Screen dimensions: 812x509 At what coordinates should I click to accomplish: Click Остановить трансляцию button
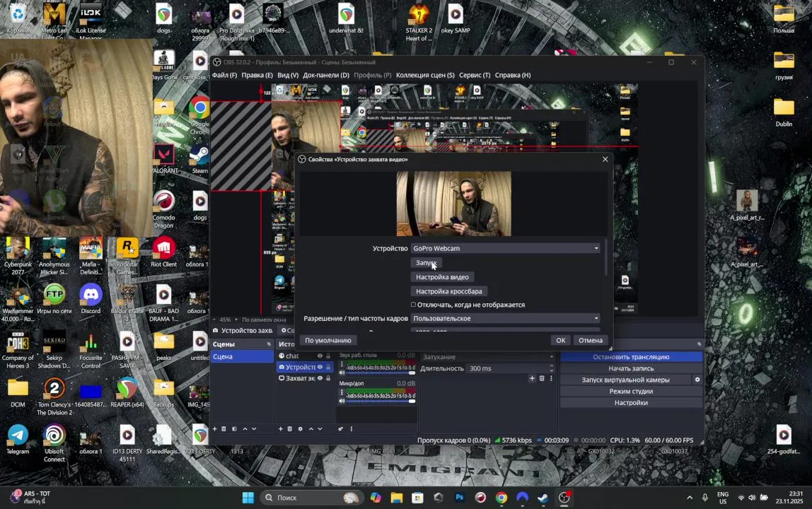[631, 357]
